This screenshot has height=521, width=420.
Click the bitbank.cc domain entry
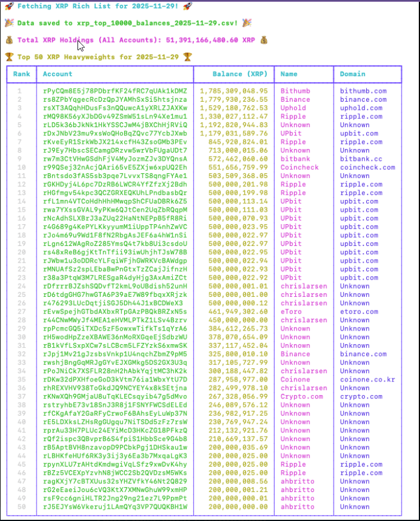click(361, 159)
